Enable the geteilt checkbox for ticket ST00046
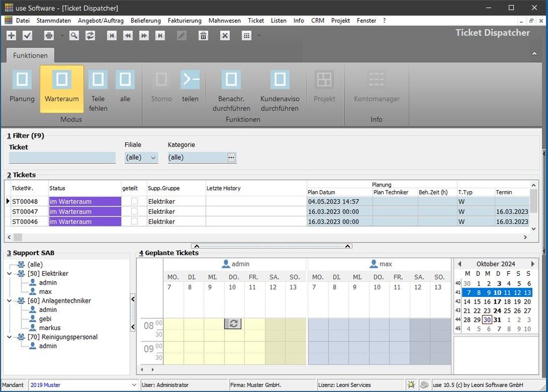This screenshot has width=548, height=392. tap(134, 221)
